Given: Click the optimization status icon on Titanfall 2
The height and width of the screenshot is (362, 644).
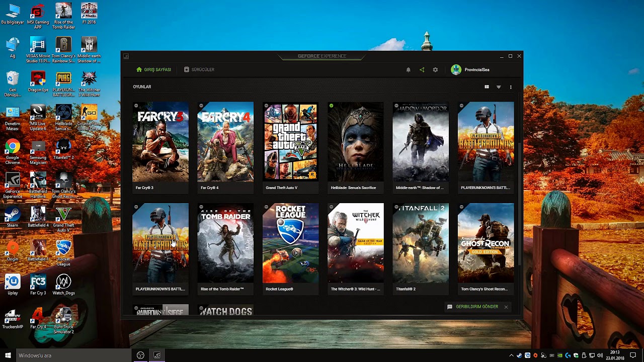Looking at the screenshot, I should coord(396,207).
